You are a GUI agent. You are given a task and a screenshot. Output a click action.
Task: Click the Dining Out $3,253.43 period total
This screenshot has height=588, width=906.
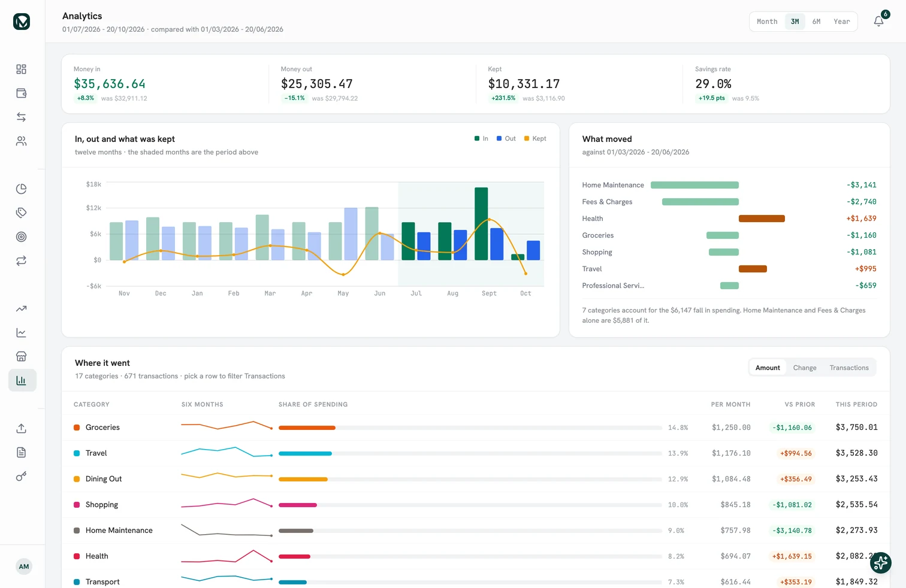tap(857, 479)
